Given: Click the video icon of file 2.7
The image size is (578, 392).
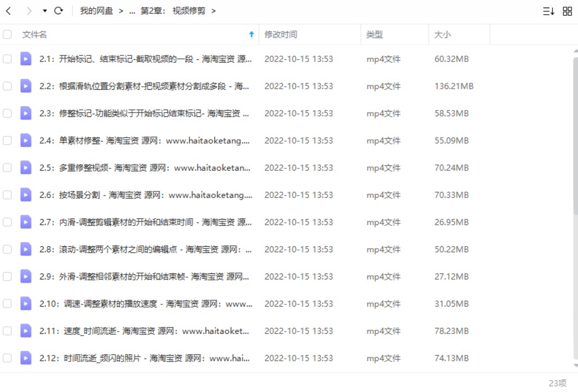Looking at the screenshot, I should point(26,222).
